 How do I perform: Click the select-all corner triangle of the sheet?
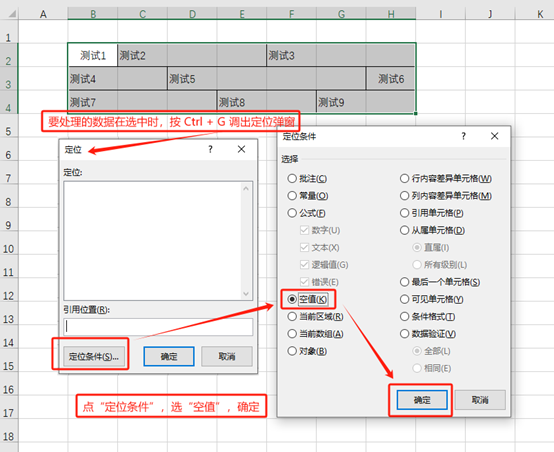coord(12,14)
